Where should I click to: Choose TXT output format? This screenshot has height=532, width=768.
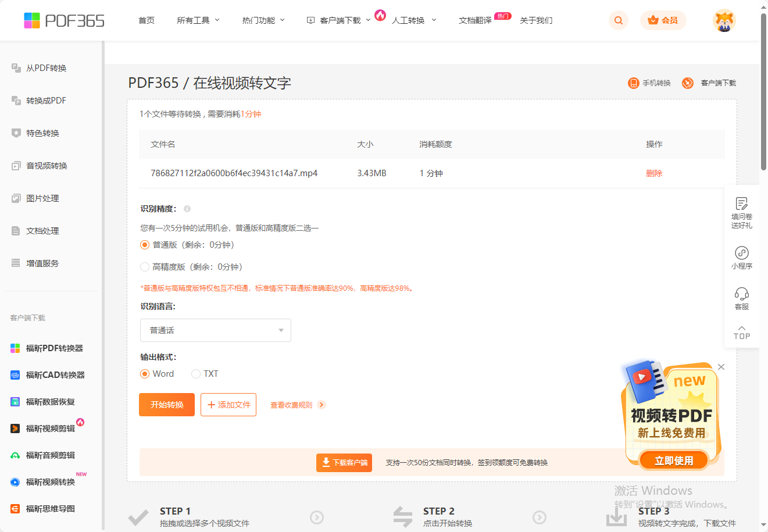click(x=196, y=374)
